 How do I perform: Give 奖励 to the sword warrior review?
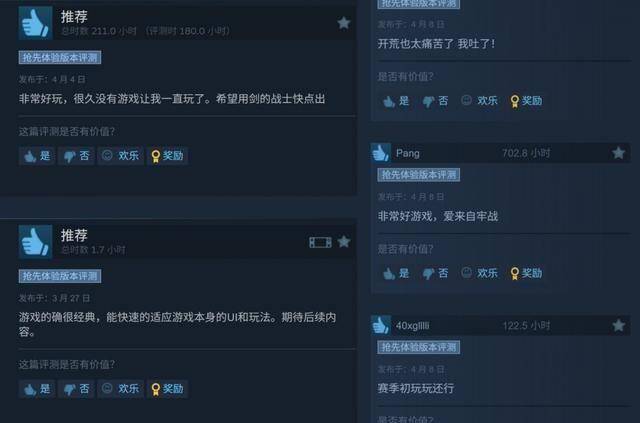coord(167,156)
